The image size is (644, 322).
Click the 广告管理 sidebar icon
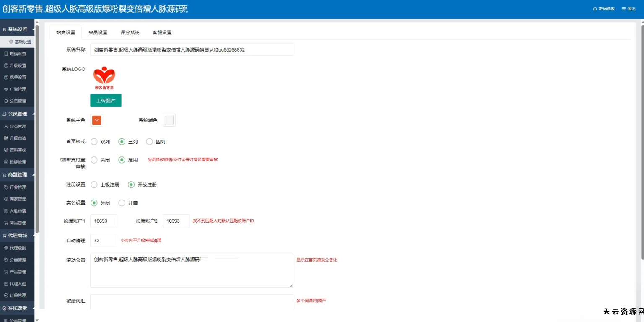pos(6,89)
